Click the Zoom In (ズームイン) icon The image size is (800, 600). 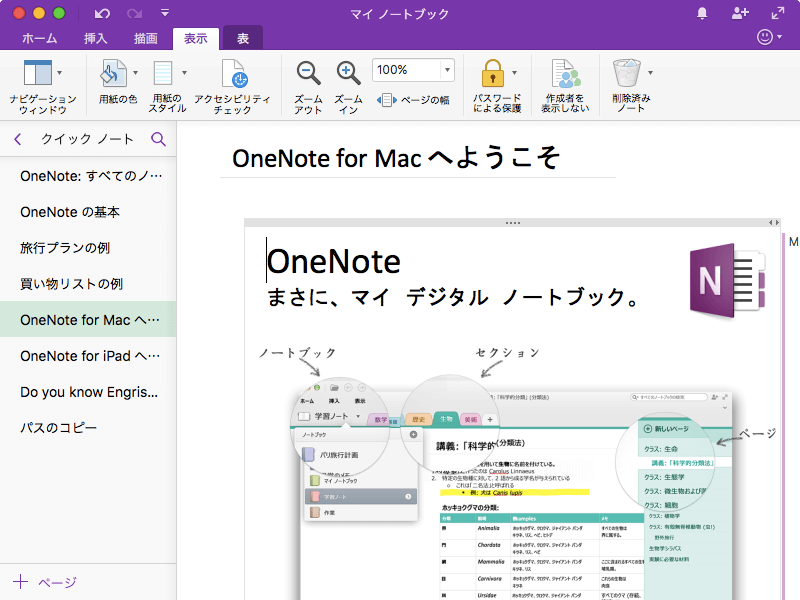[x=348, y=73]
